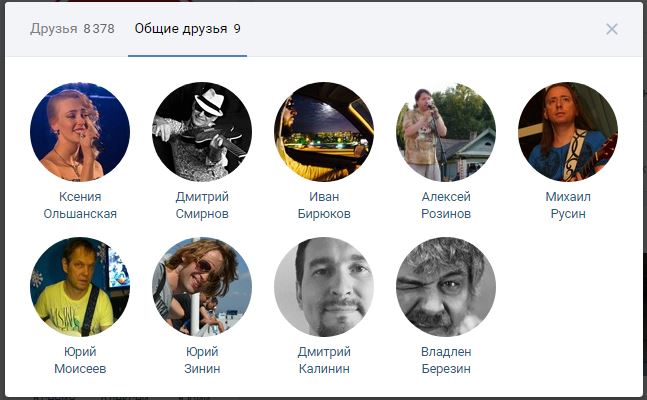The image size is (647, 400).
Task: Open Иван Бирюков's night-drive avatar
Action: point(324,132)
